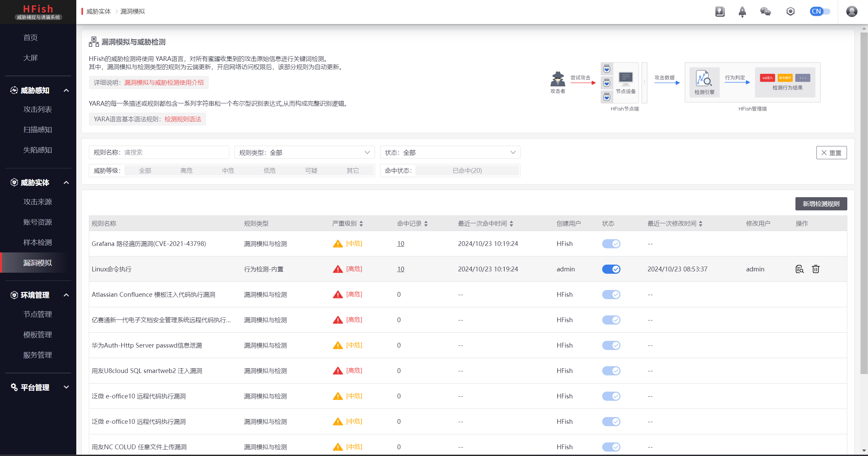This screenshot has width=868, height=456.
Task: Expand the 平台管理 sidebar section
Action: (66, 387)
